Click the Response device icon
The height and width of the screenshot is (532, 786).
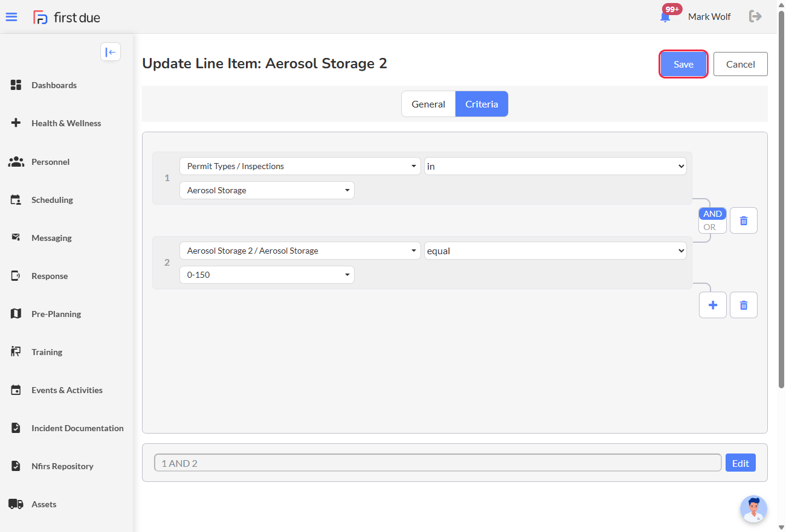tap(16, 276)
